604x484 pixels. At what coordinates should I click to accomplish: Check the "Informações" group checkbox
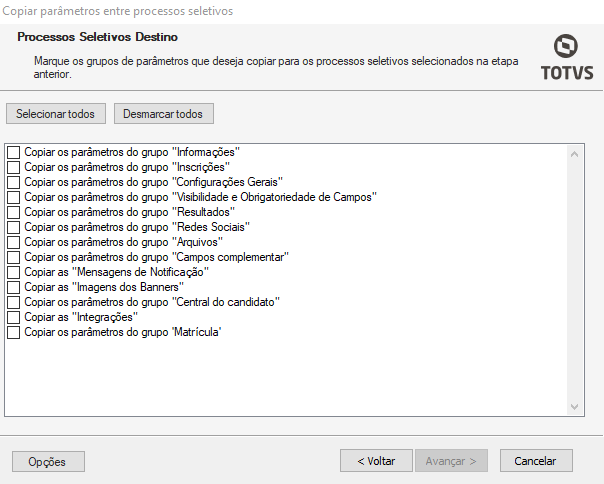(x=14, y=152)
